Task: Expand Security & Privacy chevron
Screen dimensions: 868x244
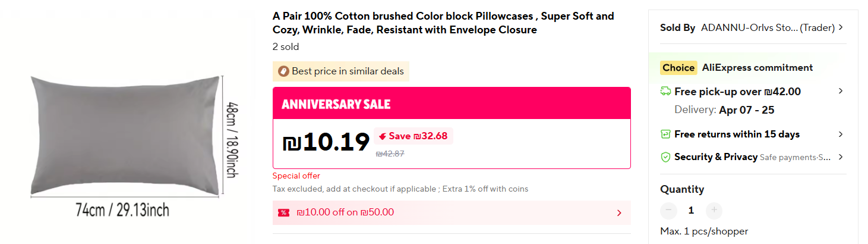Action: click(841, 157)
